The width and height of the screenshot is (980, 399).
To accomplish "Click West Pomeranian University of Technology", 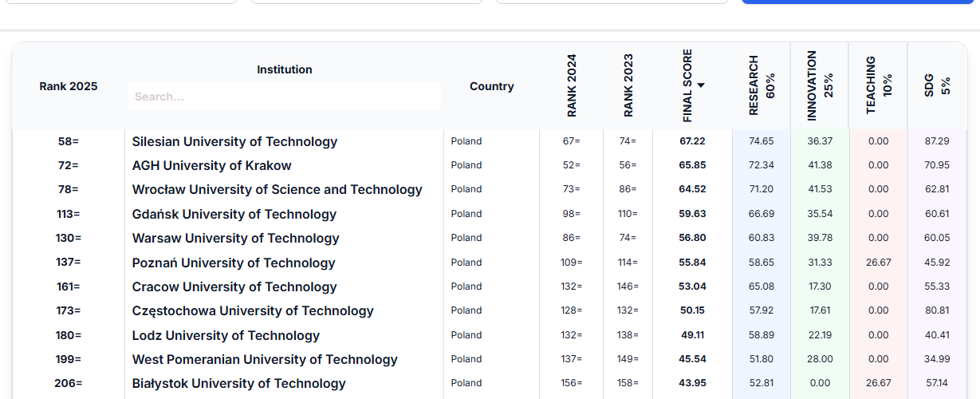I will [x=265, y=359].
